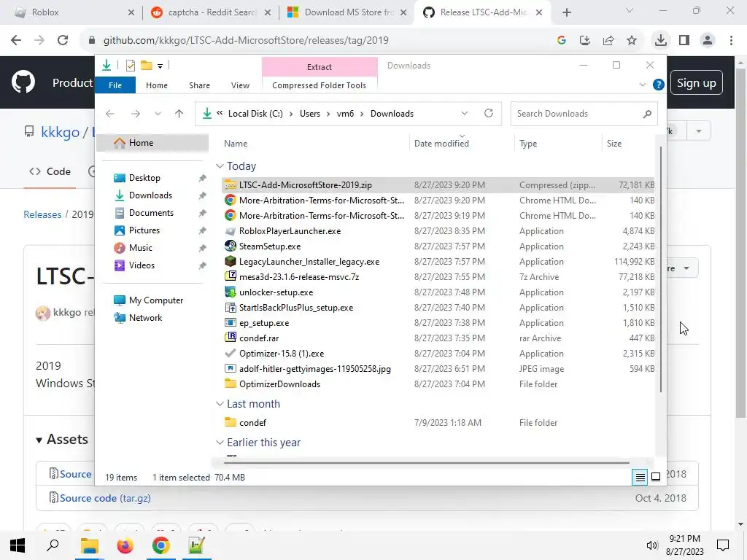This screenshot has width=747, height=560.
Task: Open Videos in the navigation pane
Action: click(142, 265)
